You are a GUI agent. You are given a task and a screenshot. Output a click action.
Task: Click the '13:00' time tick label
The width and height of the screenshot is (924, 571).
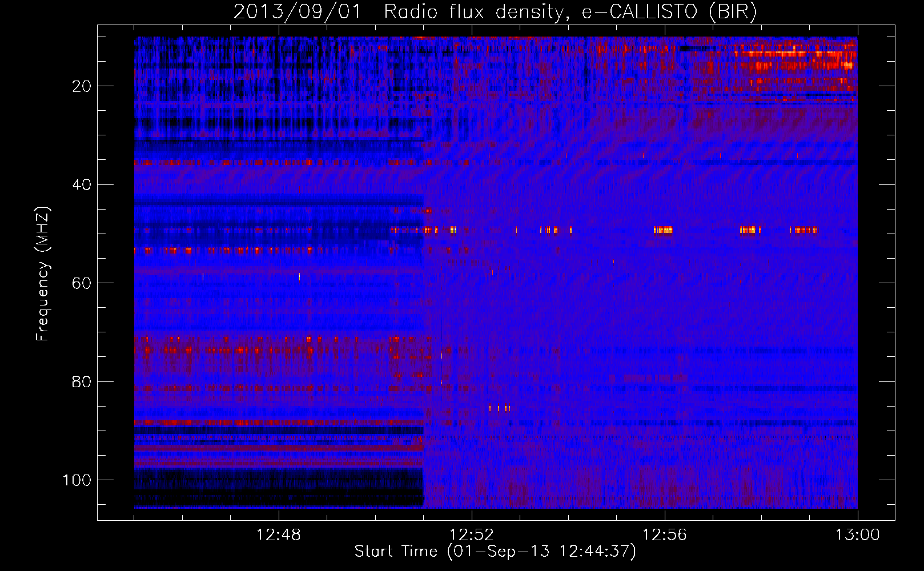857,535
